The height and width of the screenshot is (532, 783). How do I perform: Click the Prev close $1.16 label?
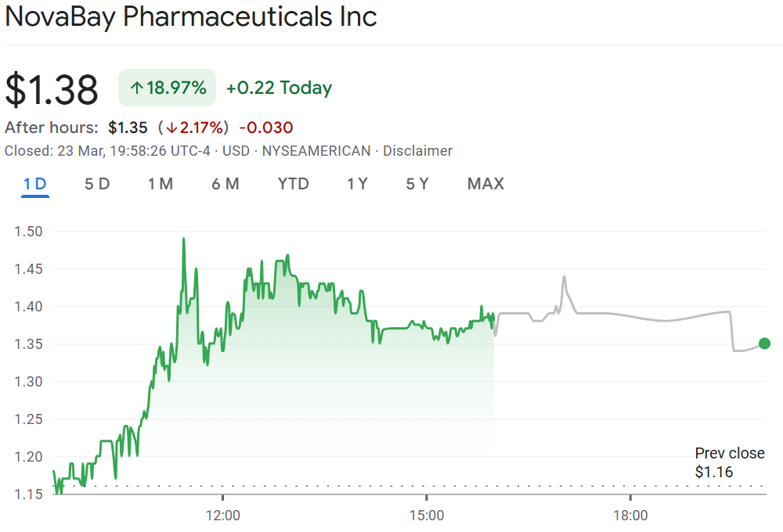(729, 462)
